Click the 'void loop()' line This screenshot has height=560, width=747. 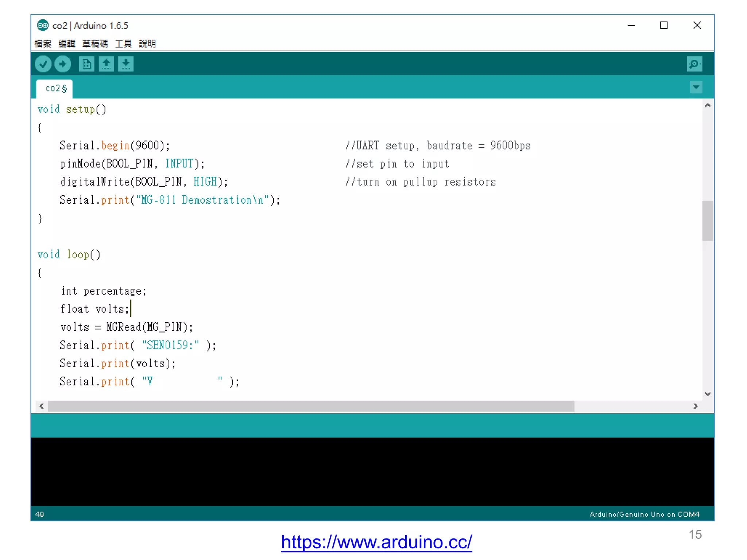pyautogui.click(x=69, y=254)
